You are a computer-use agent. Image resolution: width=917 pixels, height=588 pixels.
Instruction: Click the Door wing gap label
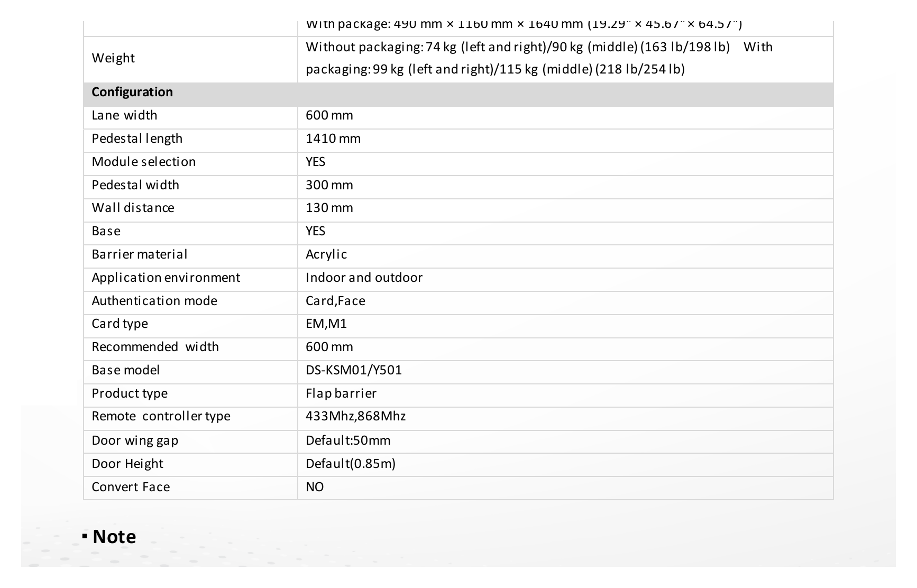tap(135, 440)
